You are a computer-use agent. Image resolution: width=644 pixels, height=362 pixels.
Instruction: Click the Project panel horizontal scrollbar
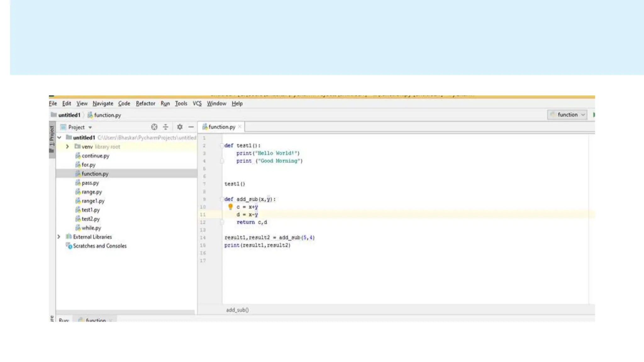(125, 312)
